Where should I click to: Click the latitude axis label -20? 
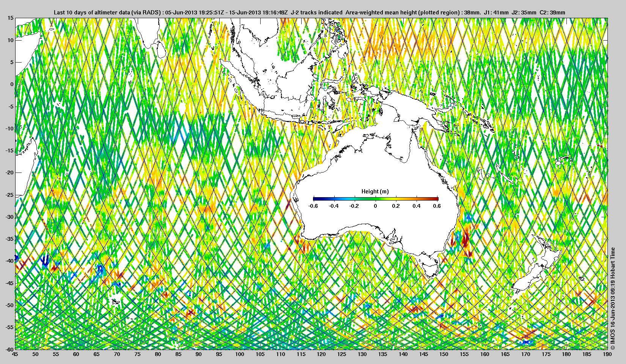[9, 173]
